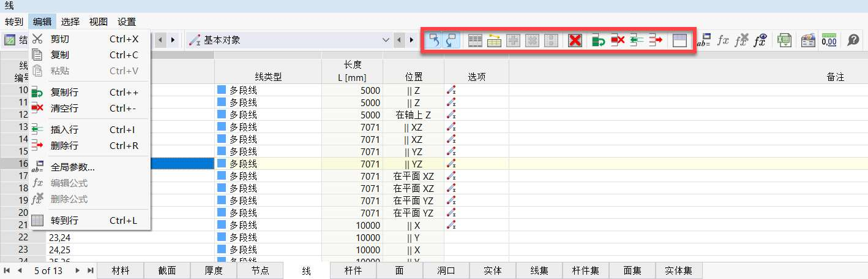This screenshot has height=279, width=868.
Task: Go to next table with the right arrow by 5 of 13
Action: 77,270
